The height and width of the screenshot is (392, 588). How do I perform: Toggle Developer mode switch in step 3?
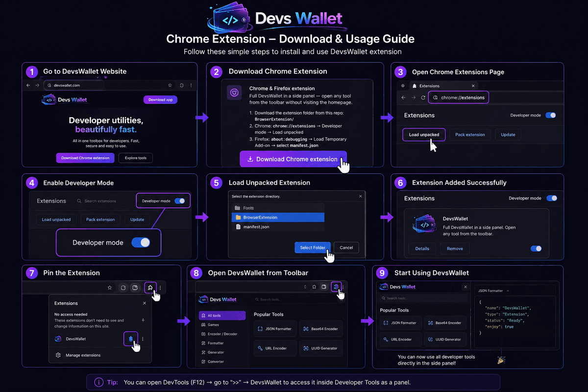pyautogui.click(x=551, y=115)
